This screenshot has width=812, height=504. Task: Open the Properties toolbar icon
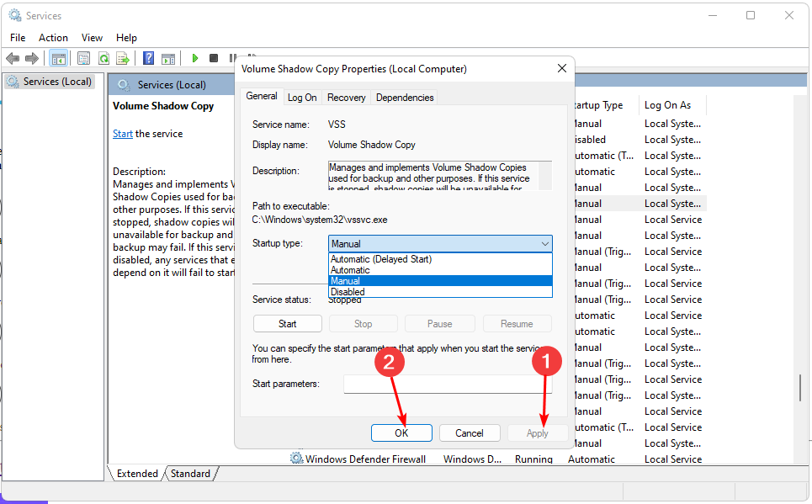(x=83, y=58)
